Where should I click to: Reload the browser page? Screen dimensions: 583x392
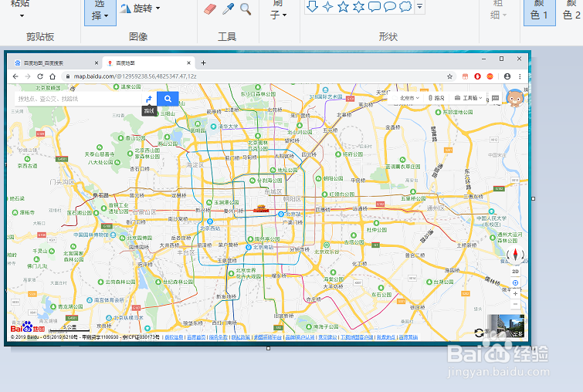click(x=40, y=76)
